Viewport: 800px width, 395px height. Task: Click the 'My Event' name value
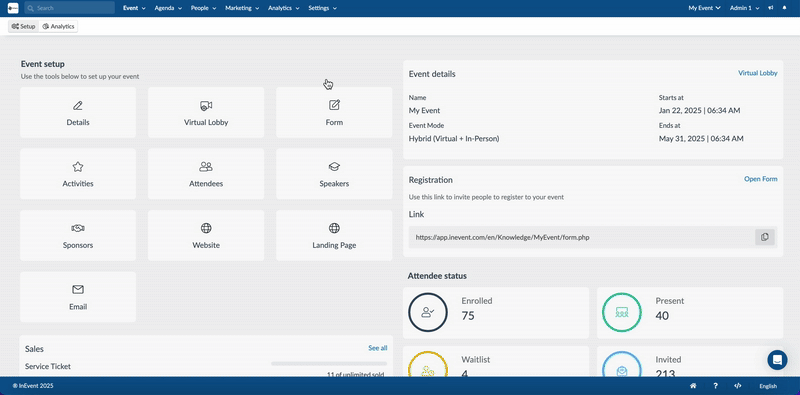point(424,110)
